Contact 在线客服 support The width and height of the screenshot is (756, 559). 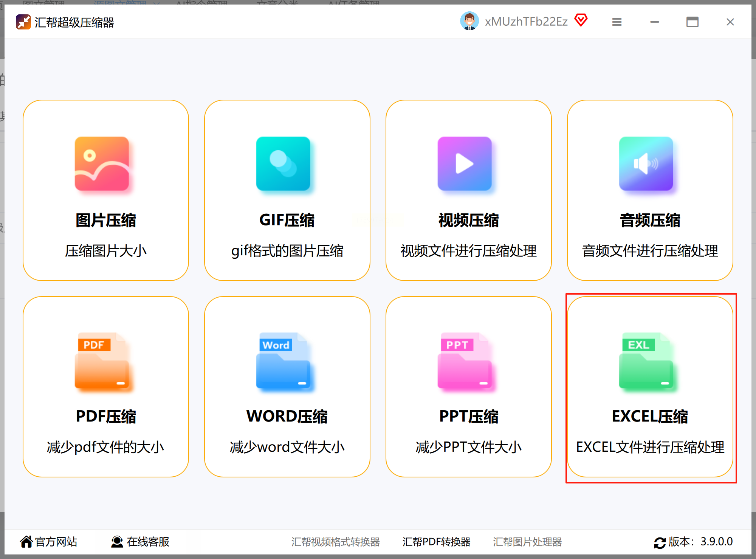click(140, 542)
